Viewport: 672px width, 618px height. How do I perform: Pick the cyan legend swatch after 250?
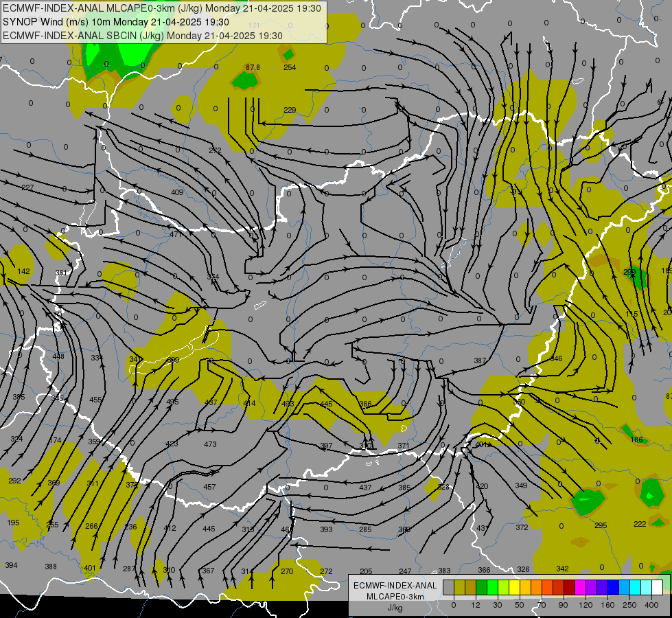[x=635, y=587]
